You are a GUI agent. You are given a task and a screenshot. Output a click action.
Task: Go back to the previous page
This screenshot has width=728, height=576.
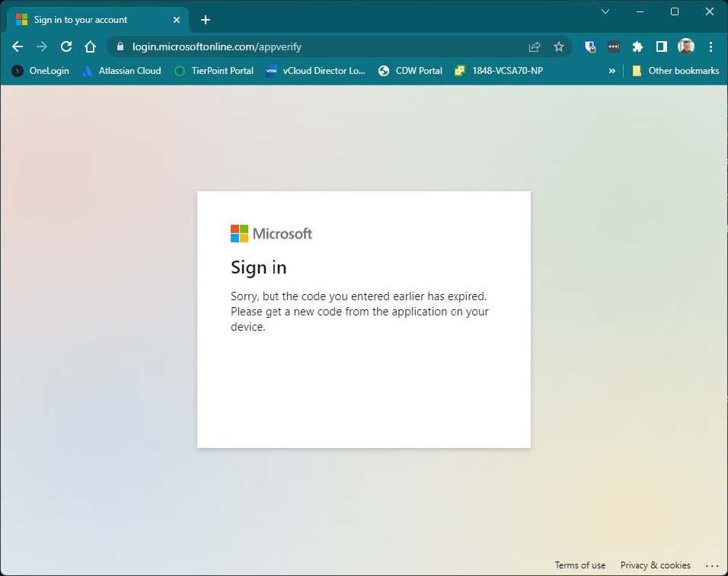click(x=18, y=46)
